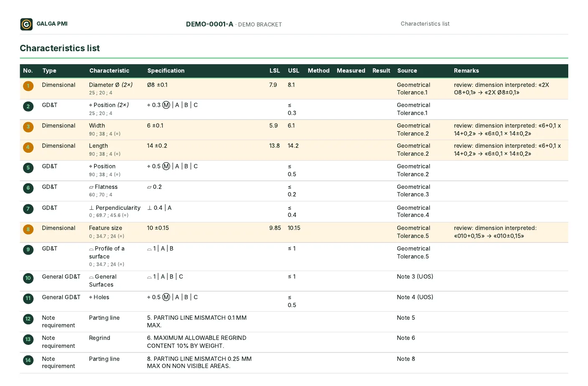Select the Diameter Ø (2×) characteristic
The height and width of the screenshot is (386, 588).
tap(111, 85)
